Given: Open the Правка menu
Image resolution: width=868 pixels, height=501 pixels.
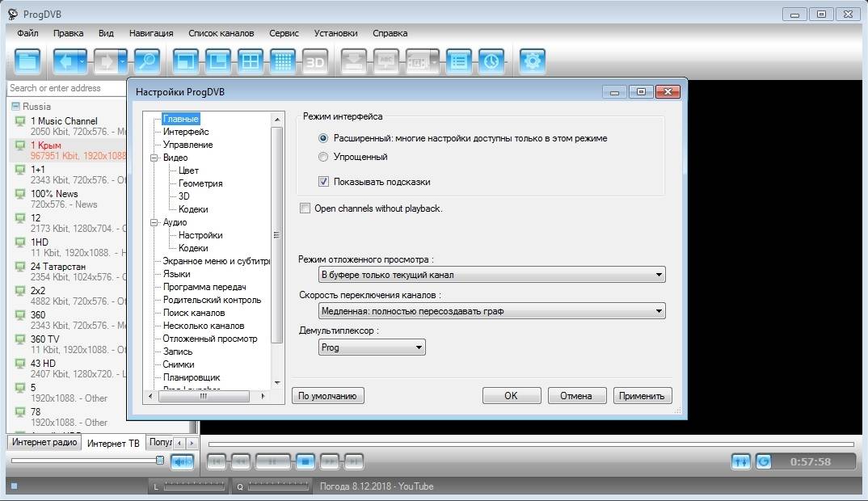Looking at the screenshot, I should pos(68,33).
